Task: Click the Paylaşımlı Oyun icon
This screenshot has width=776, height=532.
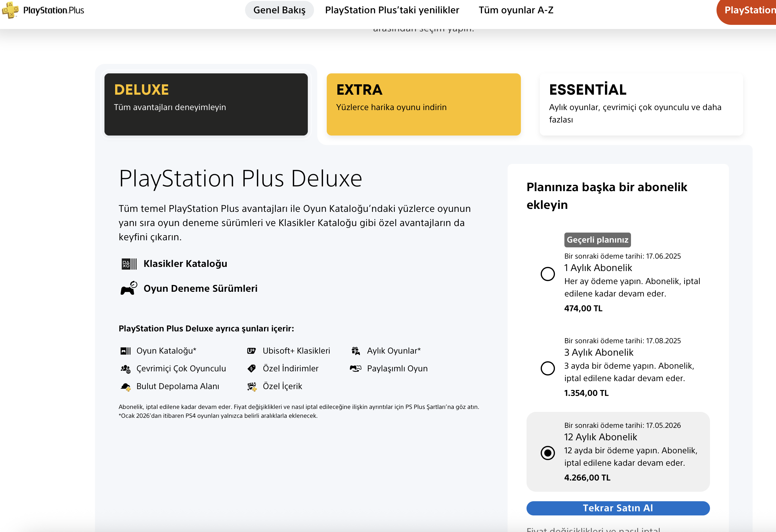Action: tap(356, 368)
